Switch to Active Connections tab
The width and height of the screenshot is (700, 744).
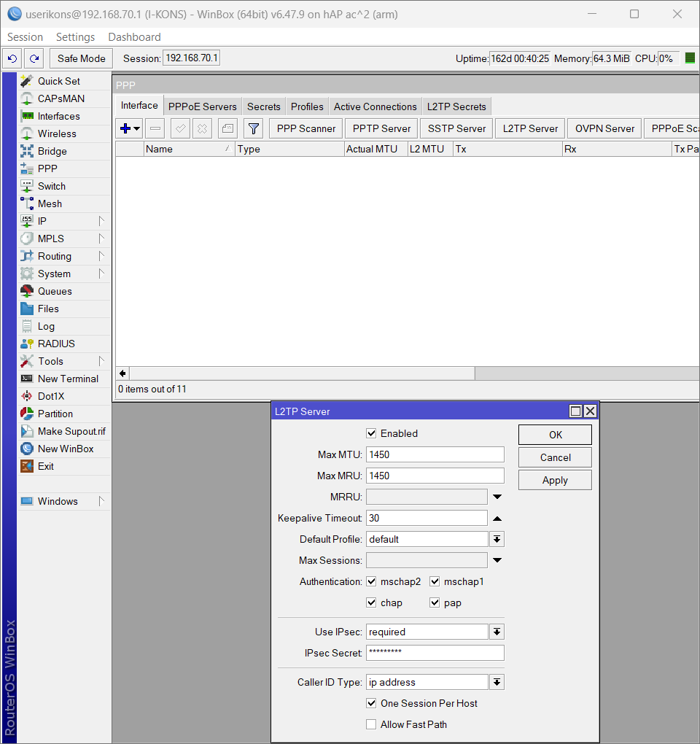[375, 106]
